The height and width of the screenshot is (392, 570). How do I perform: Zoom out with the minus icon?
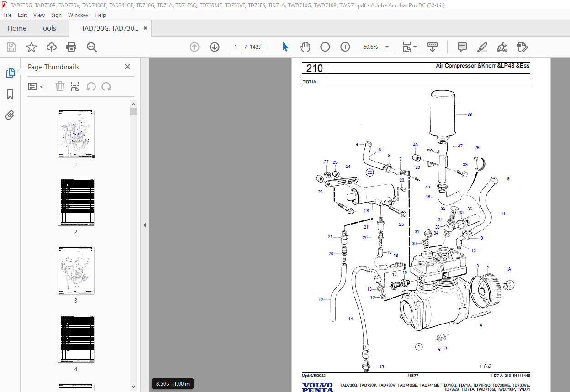pos(325,47)
